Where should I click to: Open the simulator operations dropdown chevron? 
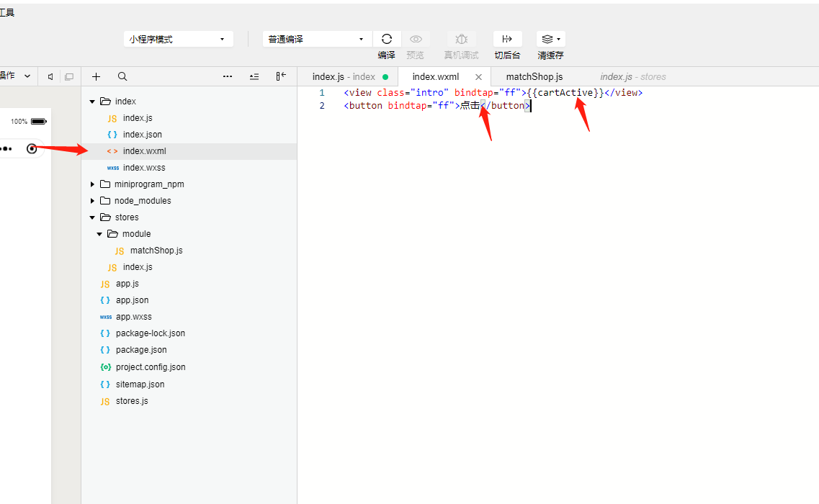[27, 76]
